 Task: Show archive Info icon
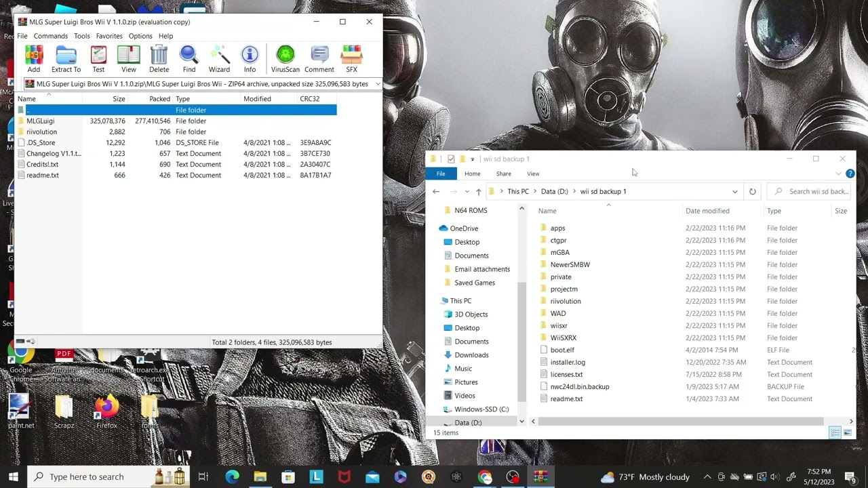point(250,59)
